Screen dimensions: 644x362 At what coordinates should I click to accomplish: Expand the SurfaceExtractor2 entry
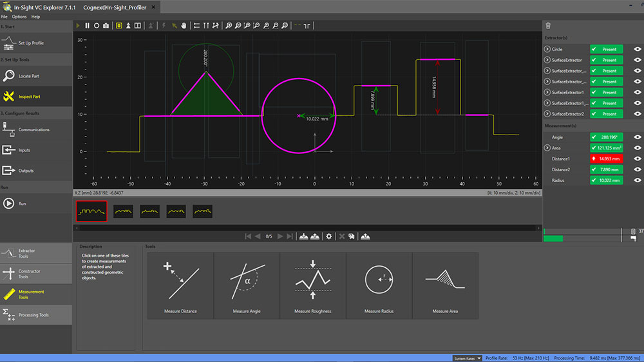[547, 114]
